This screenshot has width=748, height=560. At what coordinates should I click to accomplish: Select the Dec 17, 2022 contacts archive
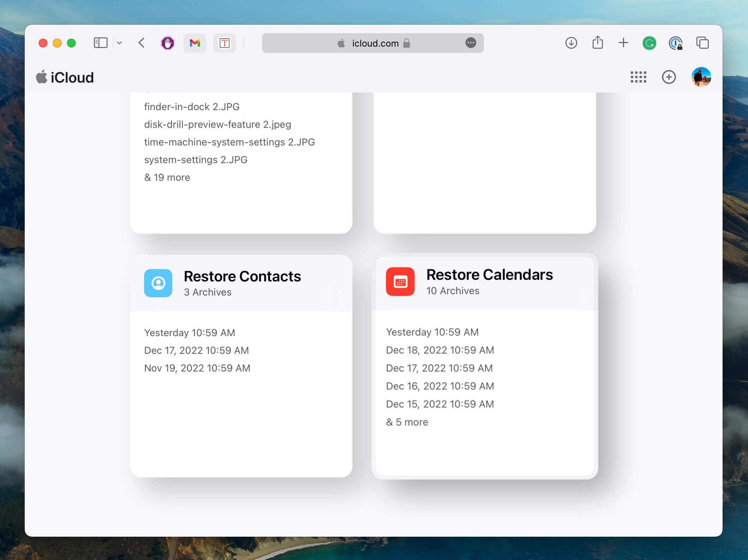(196, 350)
